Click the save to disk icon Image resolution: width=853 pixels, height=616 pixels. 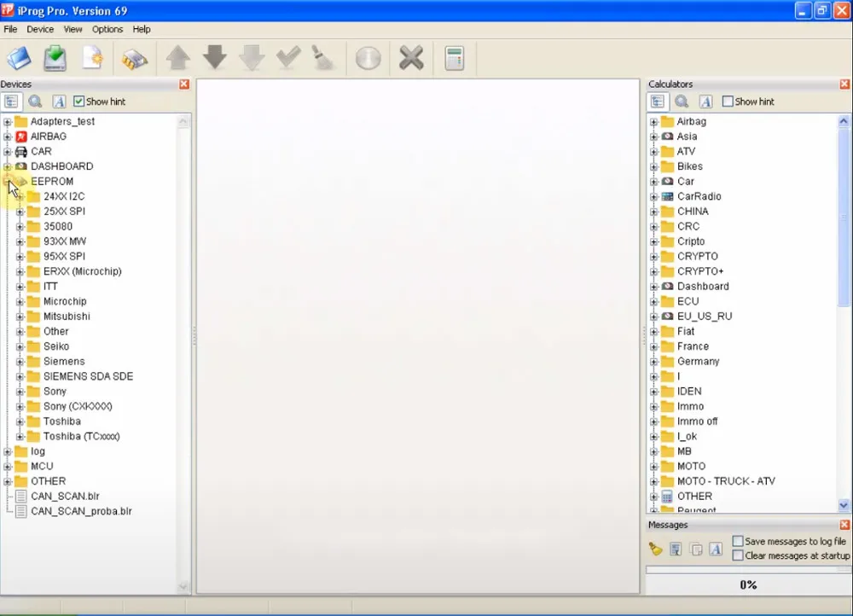[55, 58]
